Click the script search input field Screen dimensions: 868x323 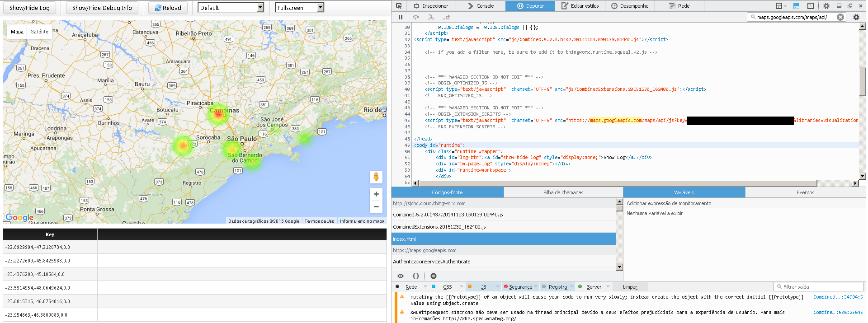(796, 17)
